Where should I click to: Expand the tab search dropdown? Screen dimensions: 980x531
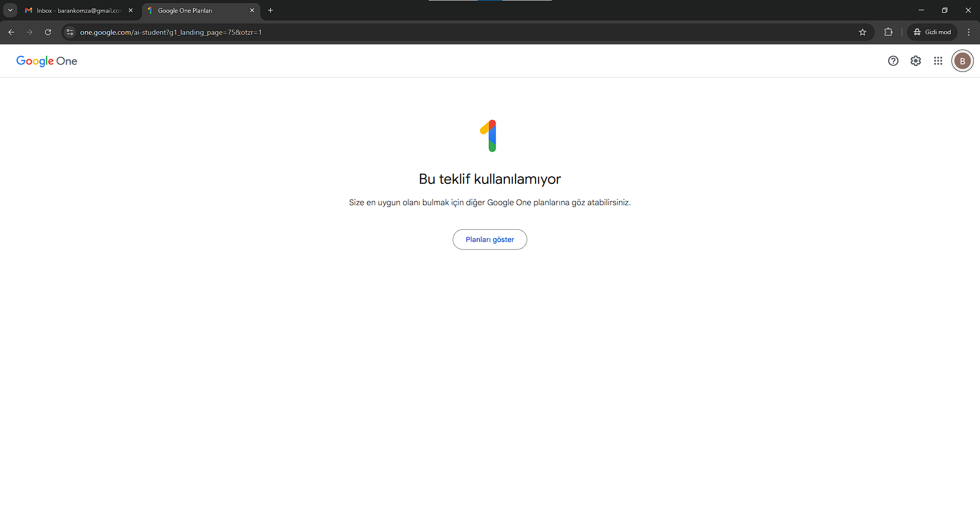point(10,10)
